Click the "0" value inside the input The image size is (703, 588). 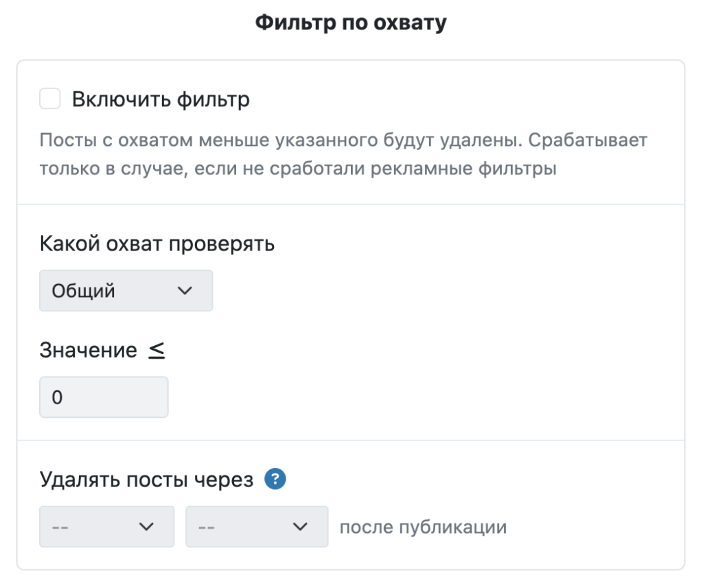coord(57,398)
